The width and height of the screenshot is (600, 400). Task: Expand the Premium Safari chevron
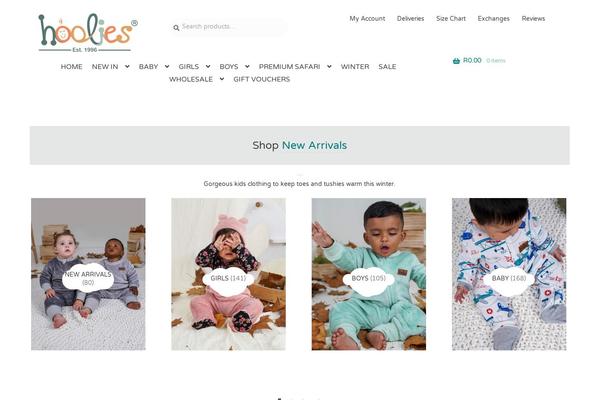click(x=329, y=67)
